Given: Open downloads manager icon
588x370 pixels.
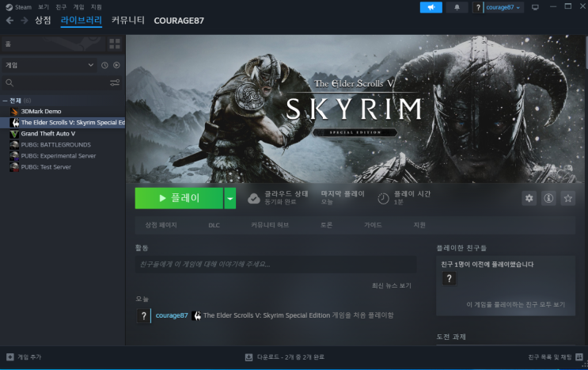Looking at the screenshot, I should pos(248,357).
